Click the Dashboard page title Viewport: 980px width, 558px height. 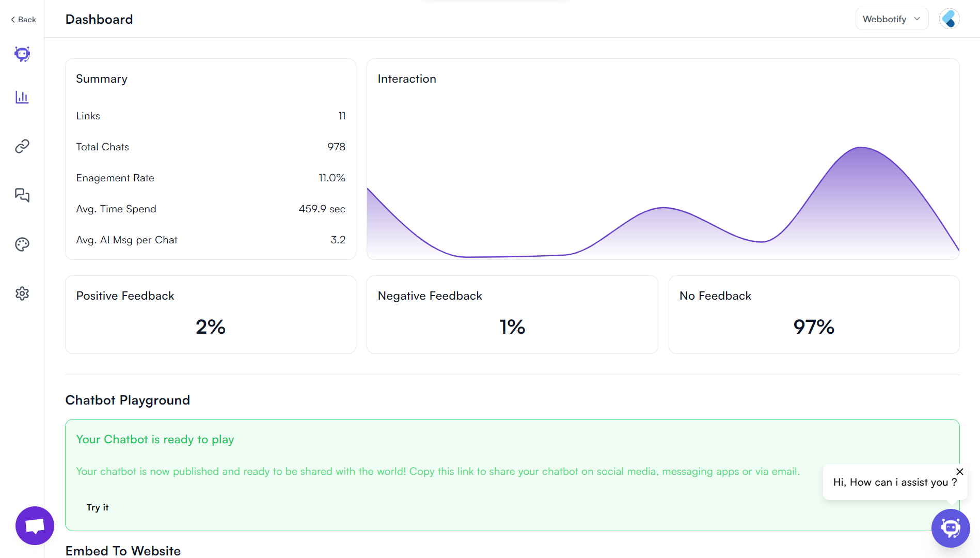(x=99, y=19)
